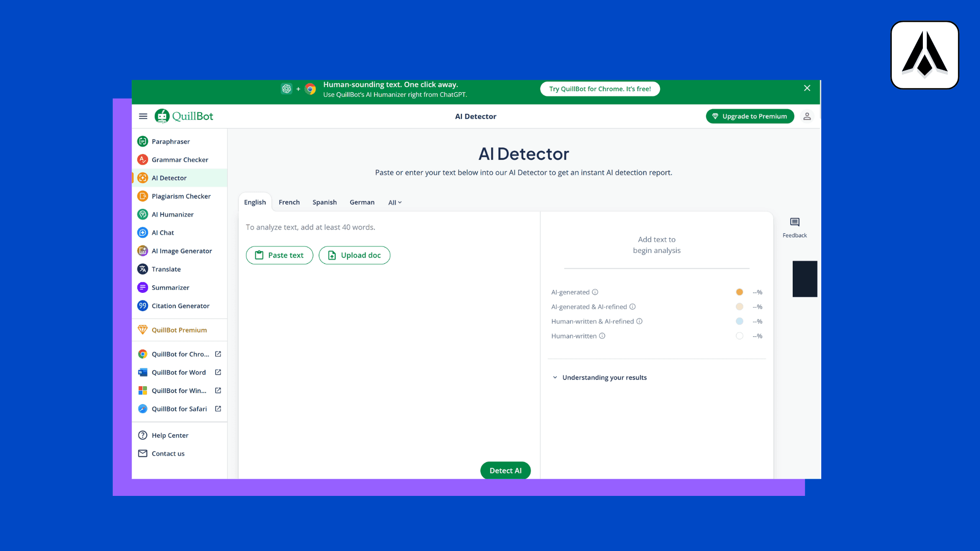Viewport: 980px width, 551px height.
Task: Open the Translate tool
Action: 166,269
